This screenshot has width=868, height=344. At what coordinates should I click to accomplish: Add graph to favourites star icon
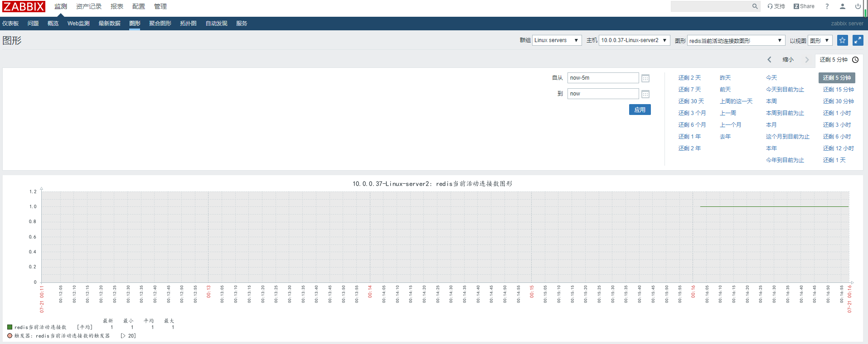(x=842, y=40)
